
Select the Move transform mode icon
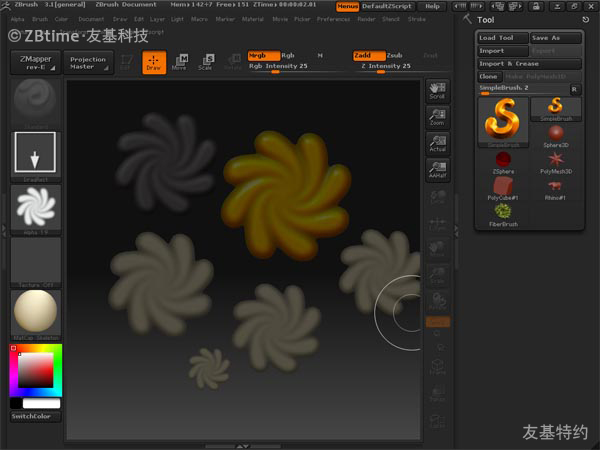(180, 62)
